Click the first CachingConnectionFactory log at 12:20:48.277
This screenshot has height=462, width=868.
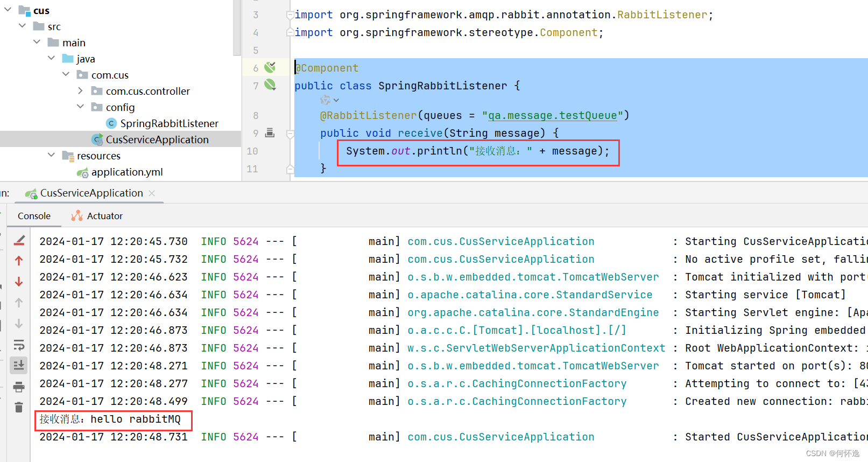tap(517, 383)
